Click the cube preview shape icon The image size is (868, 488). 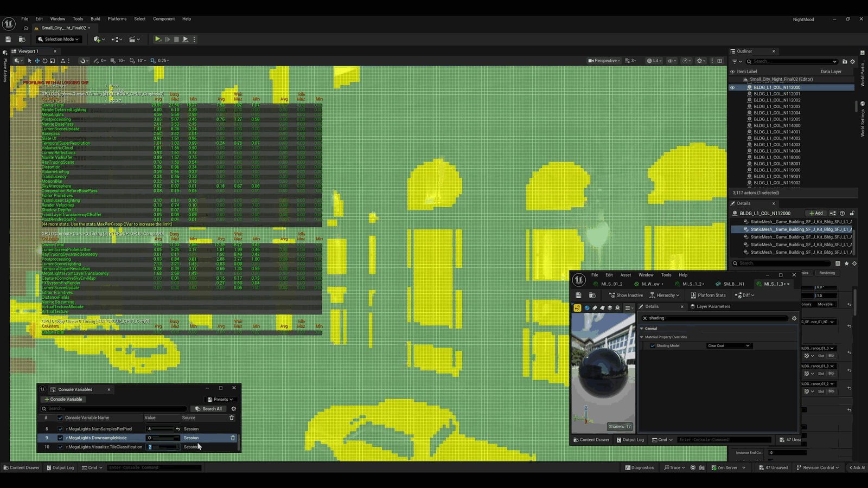pyautogui.click(x=610, y=307)
